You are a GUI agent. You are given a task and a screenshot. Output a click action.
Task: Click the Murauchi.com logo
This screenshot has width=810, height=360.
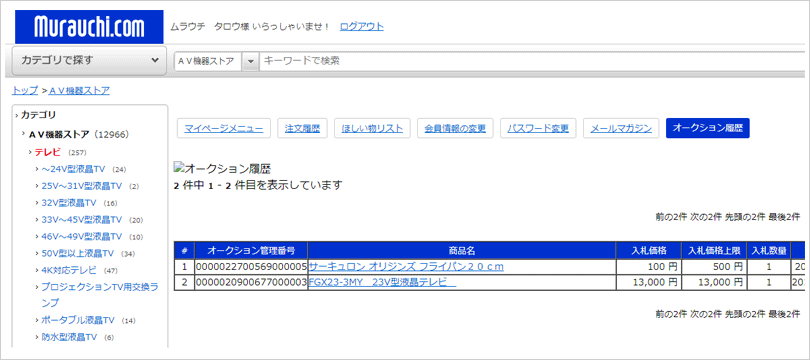[x=89, y=26]
